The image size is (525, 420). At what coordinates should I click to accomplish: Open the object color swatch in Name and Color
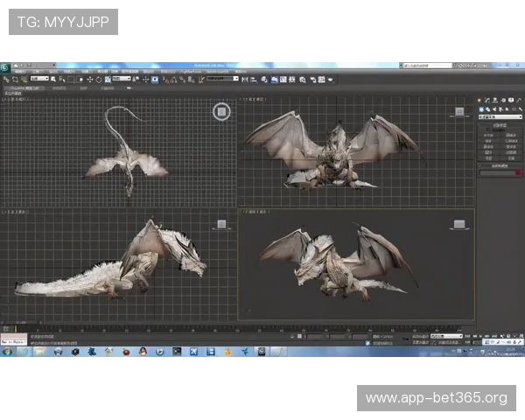pos(520,172)
